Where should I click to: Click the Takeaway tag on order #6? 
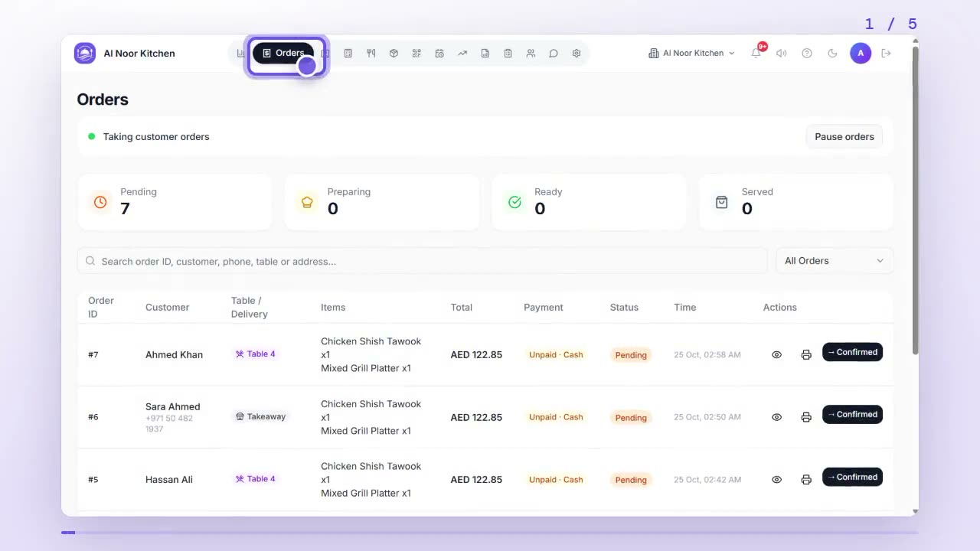coord(261,417)
